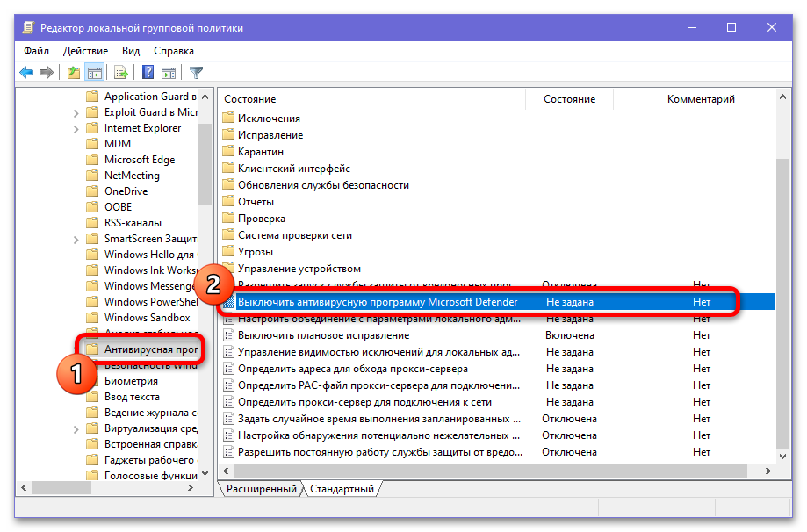Expand the Exploit Guard tree node
807x532 pixels.
pos(76,112)
